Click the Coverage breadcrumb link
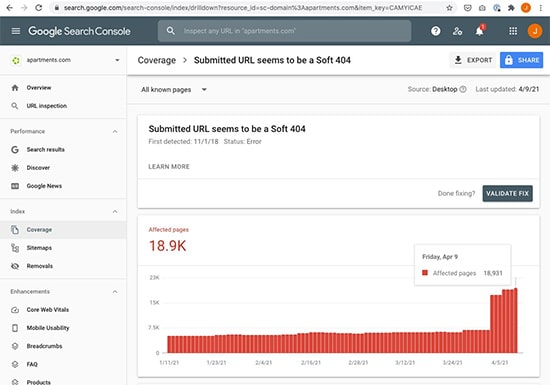550x385 pixels. (x=157, y=60)
